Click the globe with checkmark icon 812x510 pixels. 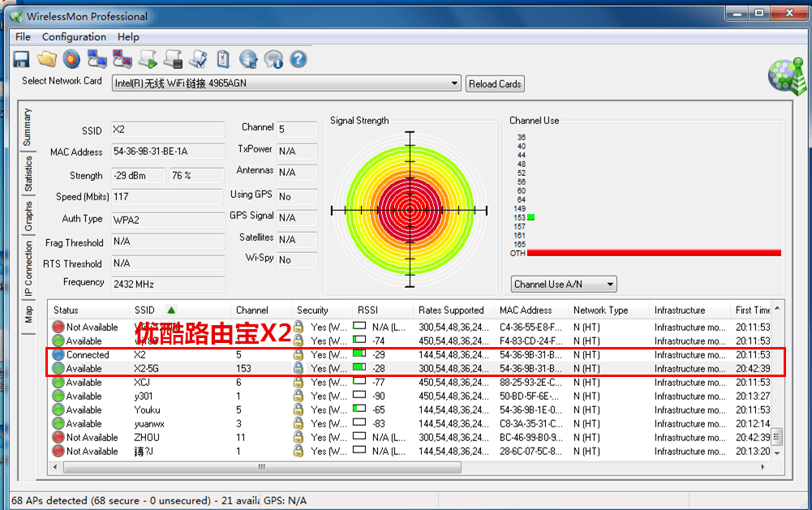click(248, 59)
